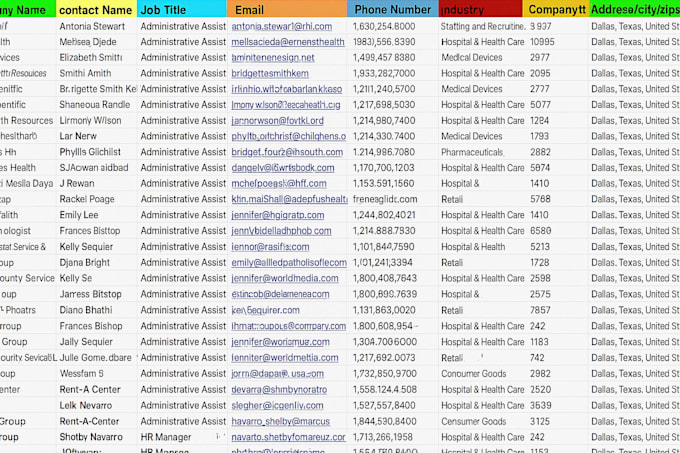The image size is (680, 453).
Task: Click company cell th Resources
Action: pyautogui.click(x=26, y=121)
